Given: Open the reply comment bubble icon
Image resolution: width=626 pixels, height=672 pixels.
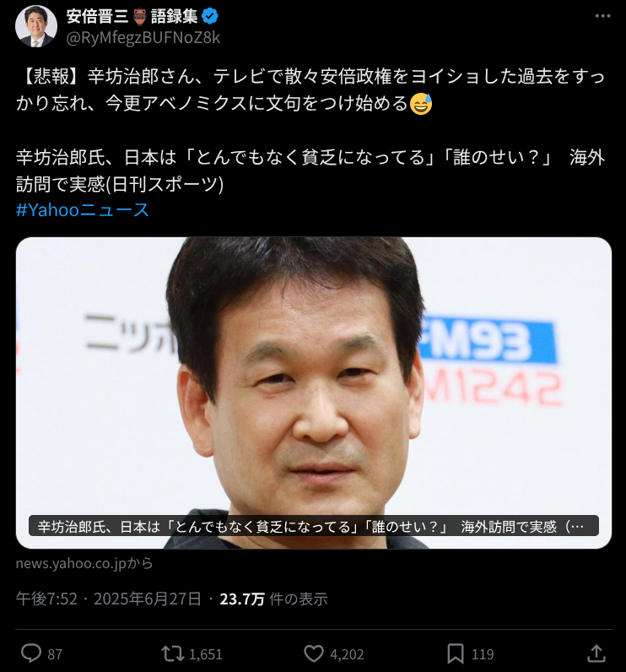Looking at the screenshot, I should tap(31, 653).
